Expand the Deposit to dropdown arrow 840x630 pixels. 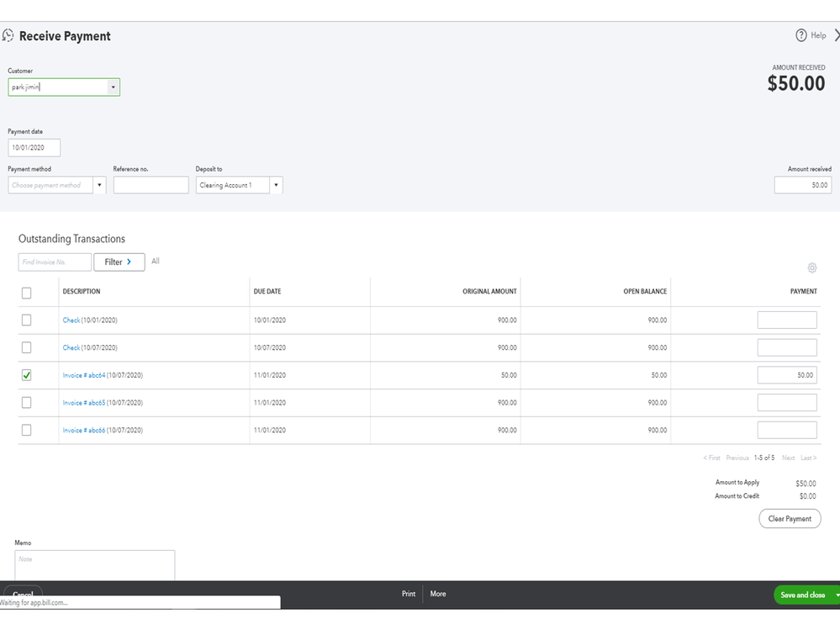coord(276,185)
